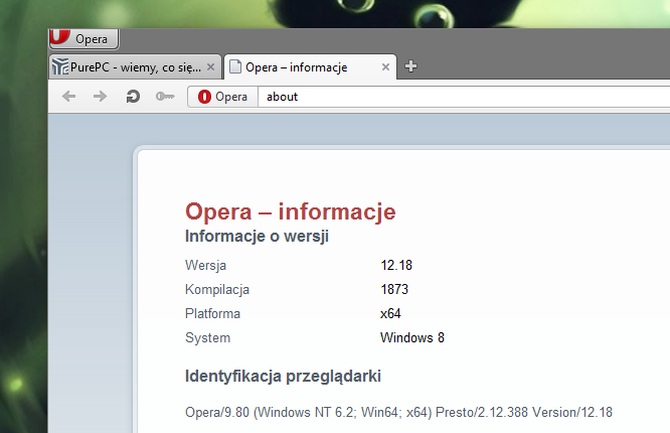Click the Kompilacja label
The height and width of the screenshot is (433, 670).
217,289
